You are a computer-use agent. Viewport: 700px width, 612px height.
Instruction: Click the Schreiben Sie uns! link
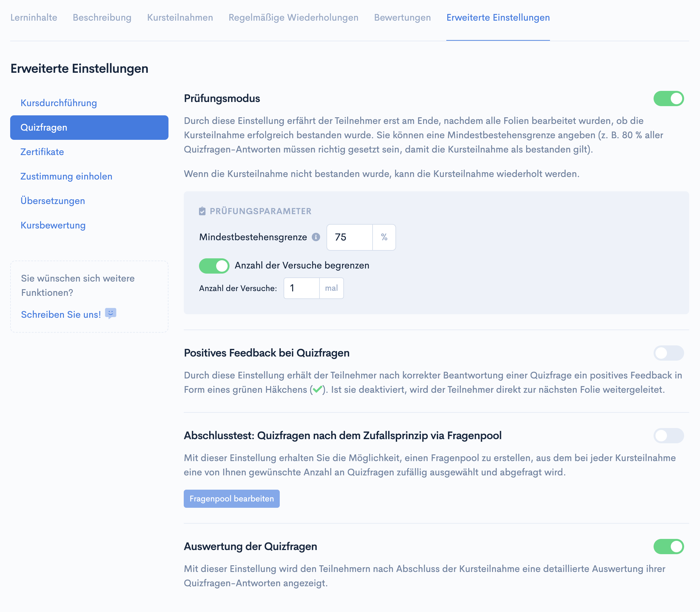coord(61,315)
